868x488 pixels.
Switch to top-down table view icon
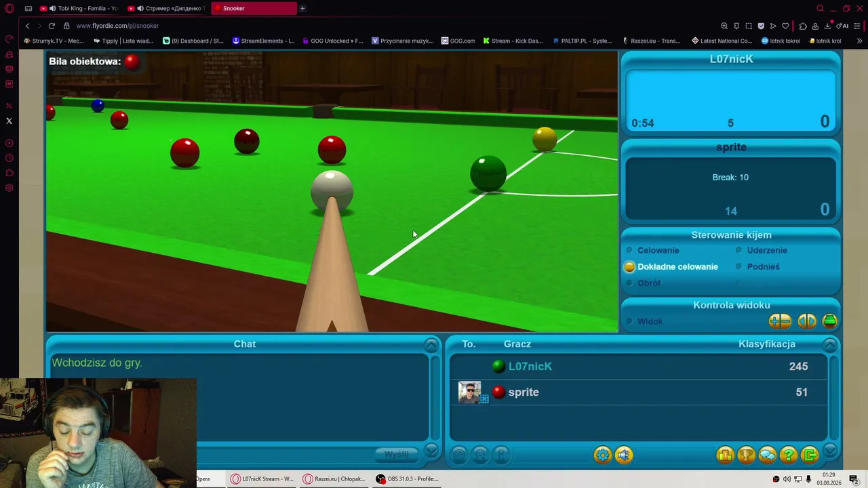click(829, 321)
